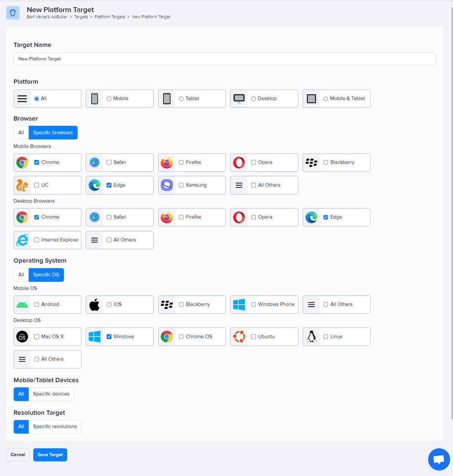Screen dimensions: 453x476
Task: Click the phone icon in the Mobile platform card
Action: (x=94, y=99)
